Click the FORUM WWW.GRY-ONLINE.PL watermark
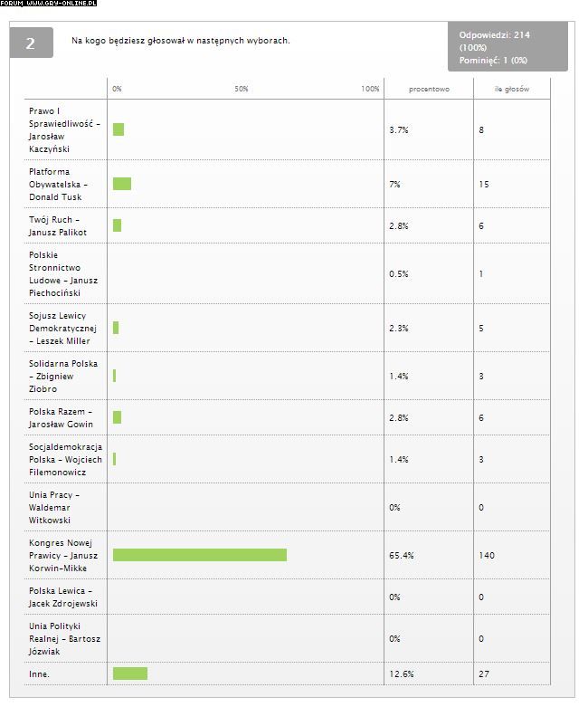 tap(48, 3)
